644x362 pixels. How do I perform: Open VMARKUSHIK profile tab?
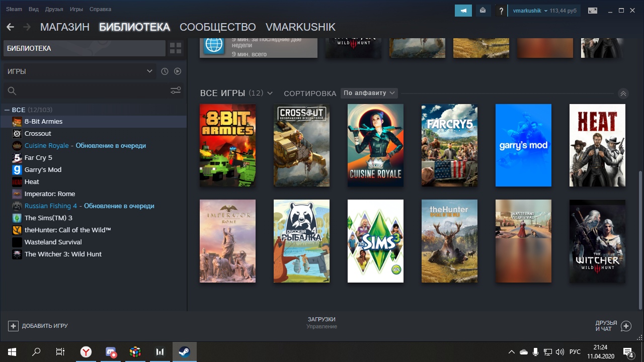pos(300,27)
